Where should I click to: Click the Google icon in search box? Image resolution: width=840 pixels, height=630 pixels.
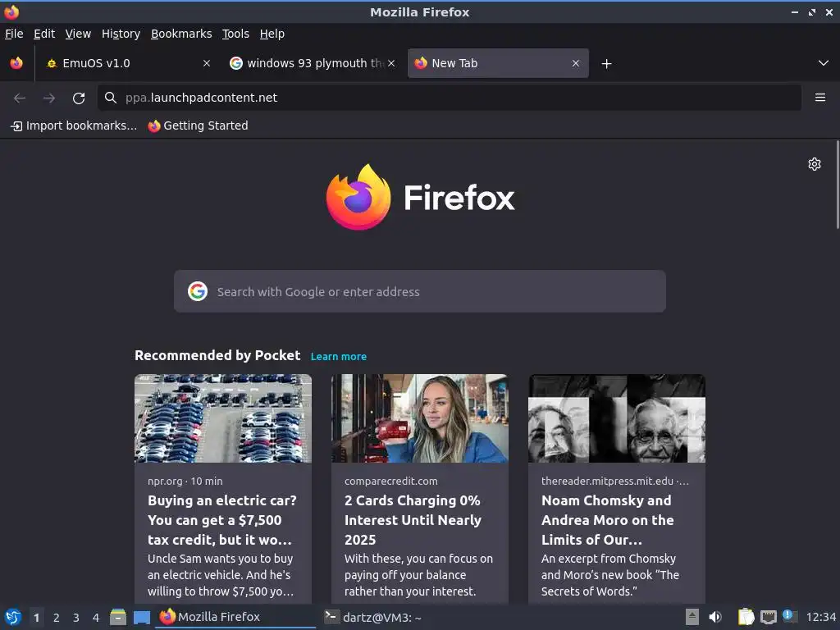[198, 291]
